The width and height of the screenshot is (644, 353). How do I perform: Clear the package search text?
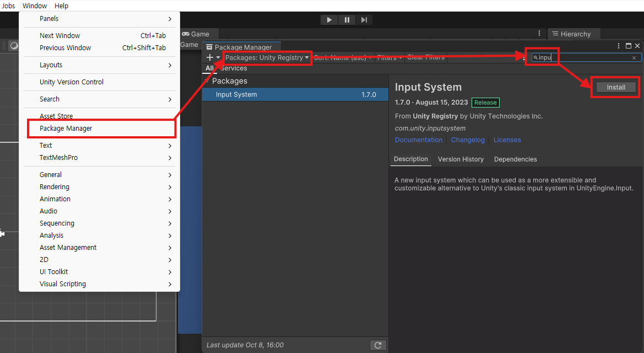[634, 58]
